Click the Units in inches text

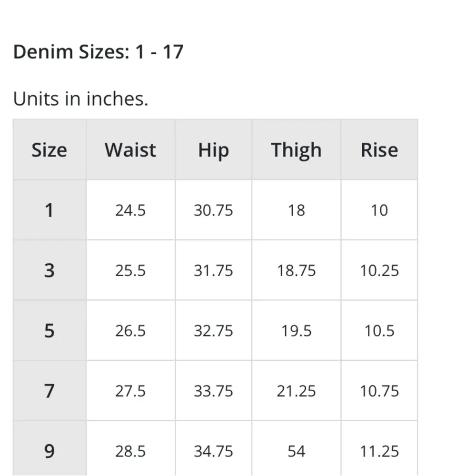(80, 99)
